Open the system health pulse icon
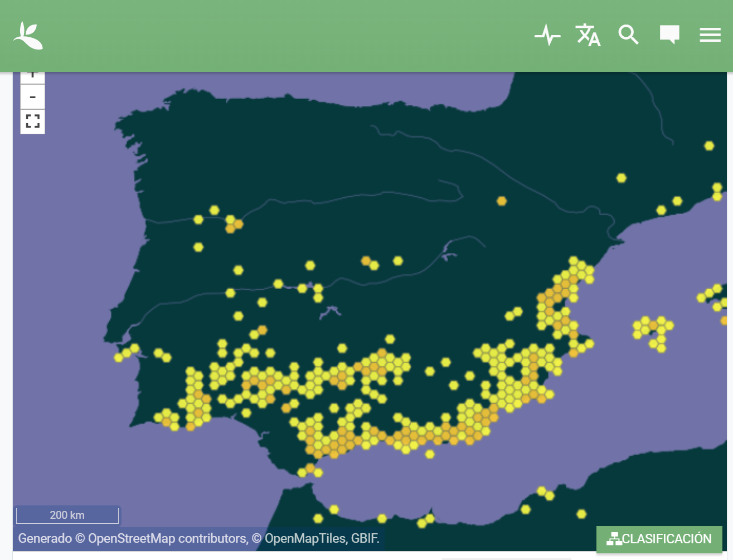This screenshot has height=560, width=733. click(547, 35)
